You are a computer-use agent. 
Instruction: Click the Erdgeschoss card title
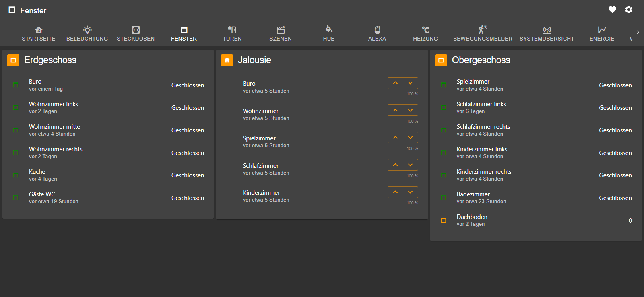coord(50,60)
